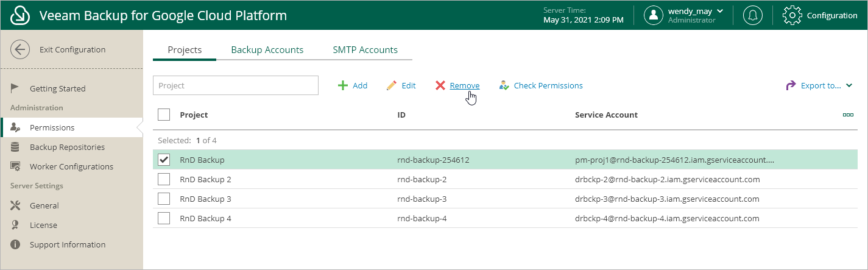
Task: Click the License ribbon icon
Action: (x=16, y=225)
